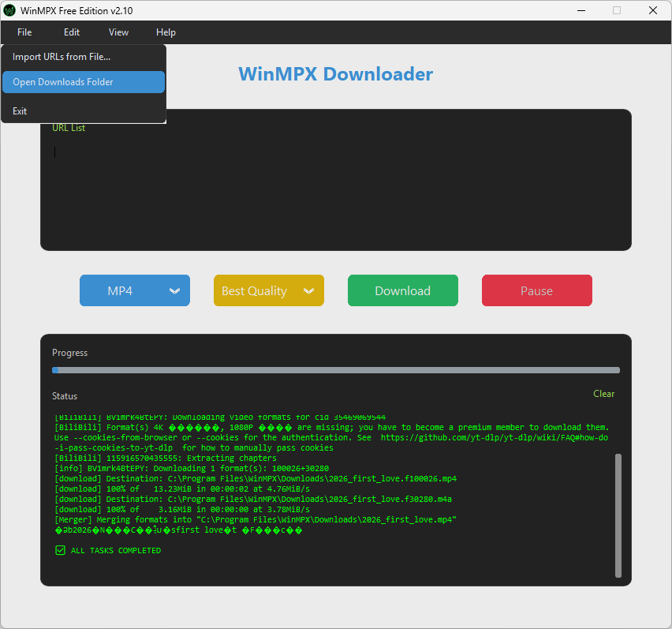Expand the MP4 format dropdown
Viewport: 672px width, 629px height.
(x=134, y=290)
